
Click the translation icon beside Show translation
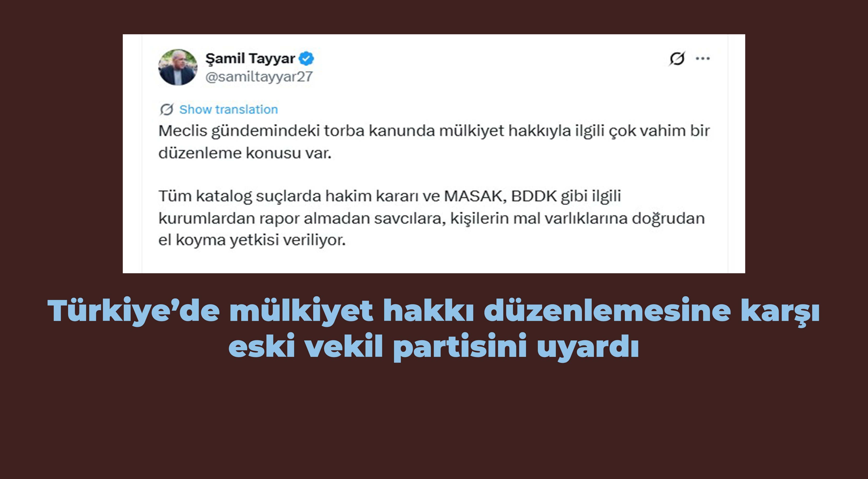coord(166,109)
